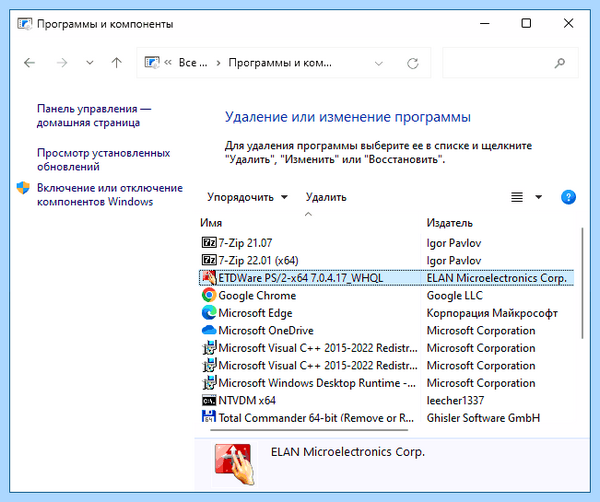The width and height of the screenshot is (600, 502).
Task: Click the Корпорация Майкрософт publisher cell
Action: (x=492, y=313)
